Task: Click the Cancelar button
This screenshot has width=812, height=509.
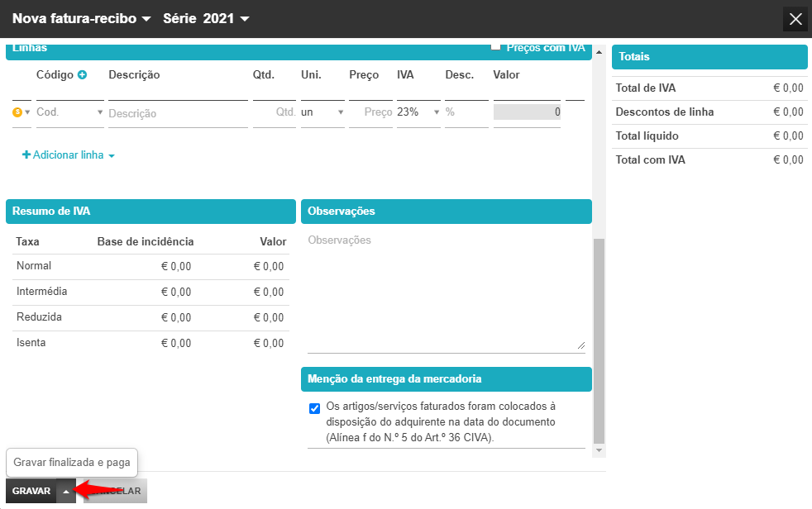Action: tap(116, 491)
